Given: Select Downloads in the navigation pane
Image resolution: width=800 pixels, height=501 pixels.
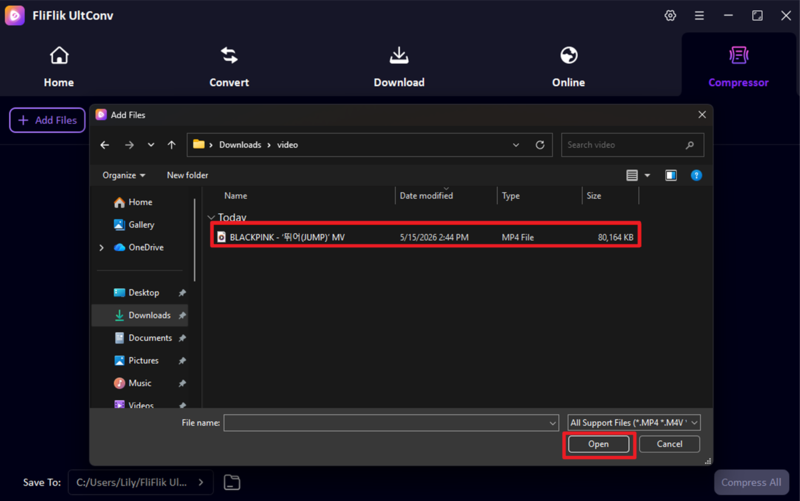Looking at the screenshot, I should 142,315.
